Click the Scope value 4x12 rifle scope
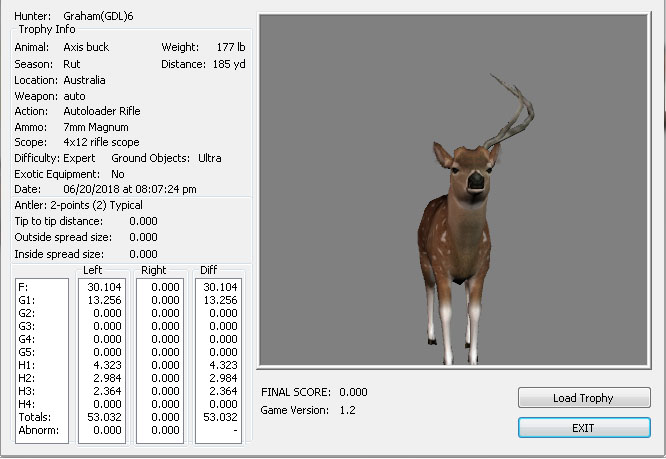This screenshot has width=666, height=459. click(x=101, y=142)
